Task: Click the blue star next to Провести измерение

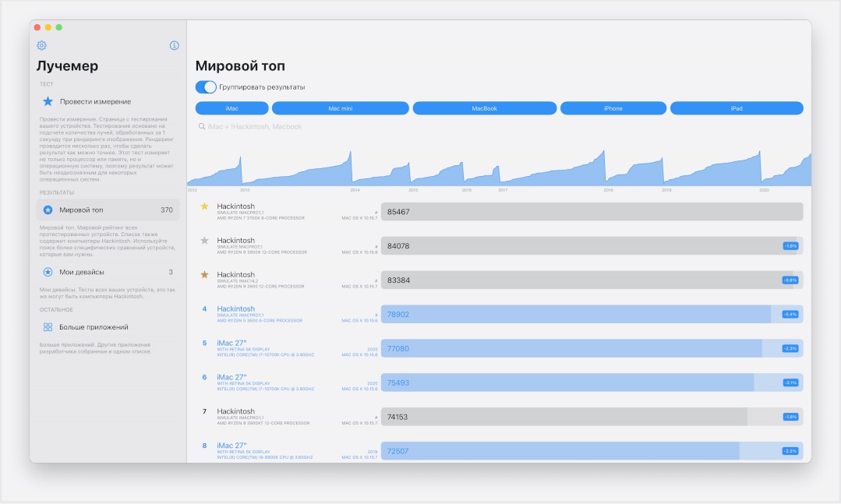Action: pos(48,101)
